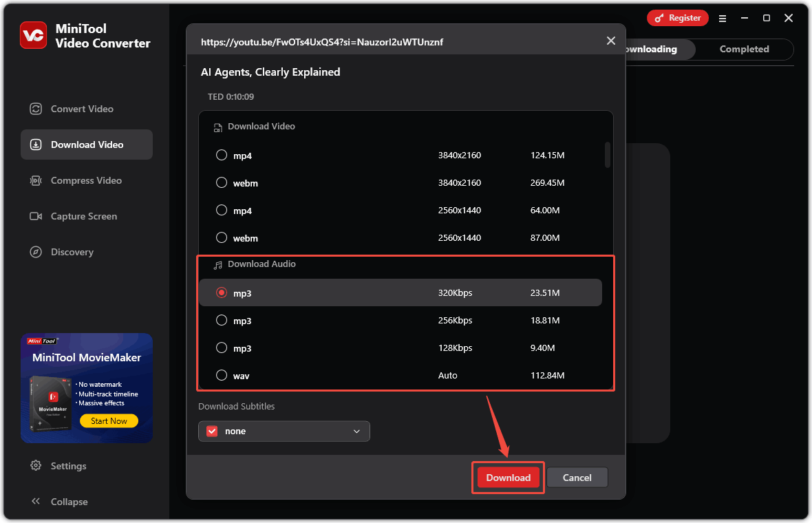Click the red Download button

508,478
